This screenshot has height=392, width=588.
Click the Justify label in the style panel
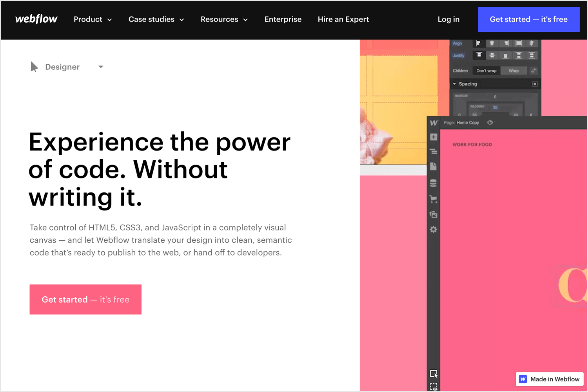[458, 55]
